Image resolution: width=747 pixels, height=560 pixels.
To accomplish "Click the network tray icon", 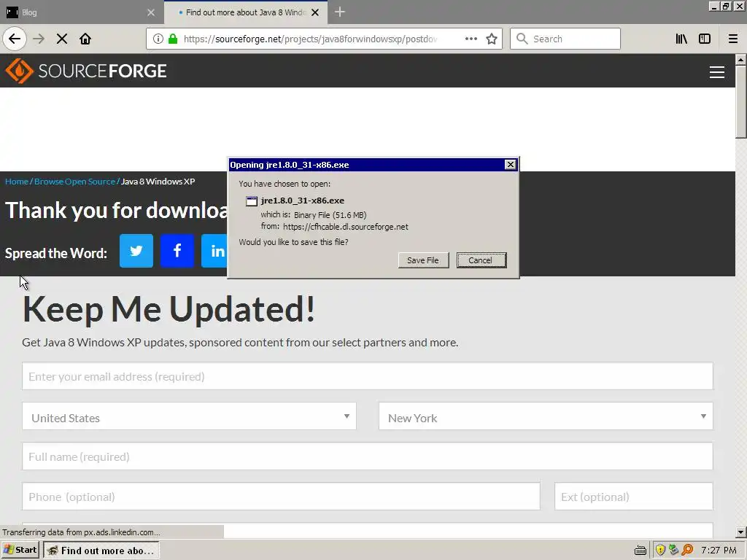I will tap(673, 550).
